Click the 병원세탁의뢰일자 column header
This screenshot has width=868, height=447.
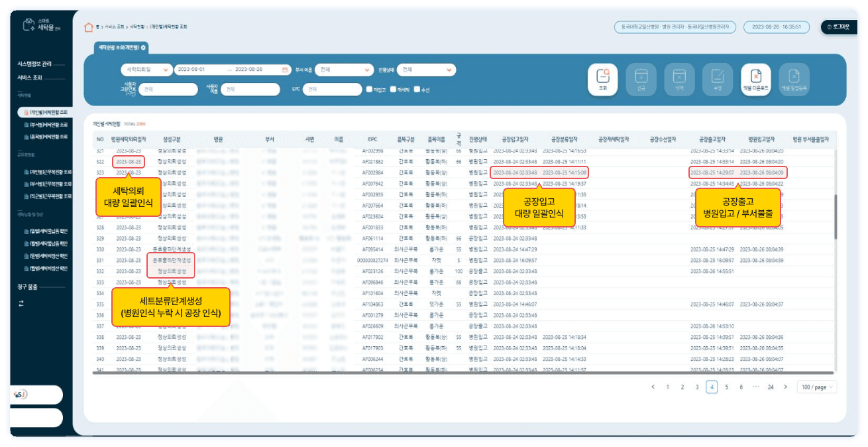click(x=127, y=139)
